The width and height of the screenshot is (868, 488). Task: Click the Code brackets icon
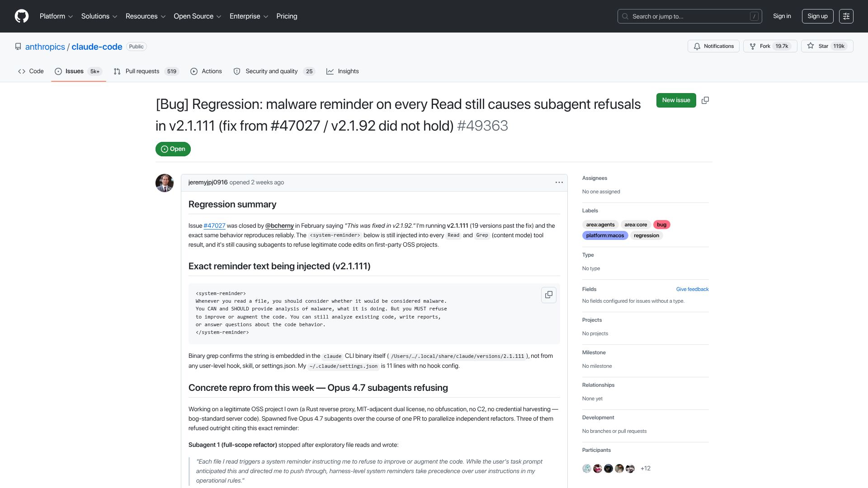[22, 71]
